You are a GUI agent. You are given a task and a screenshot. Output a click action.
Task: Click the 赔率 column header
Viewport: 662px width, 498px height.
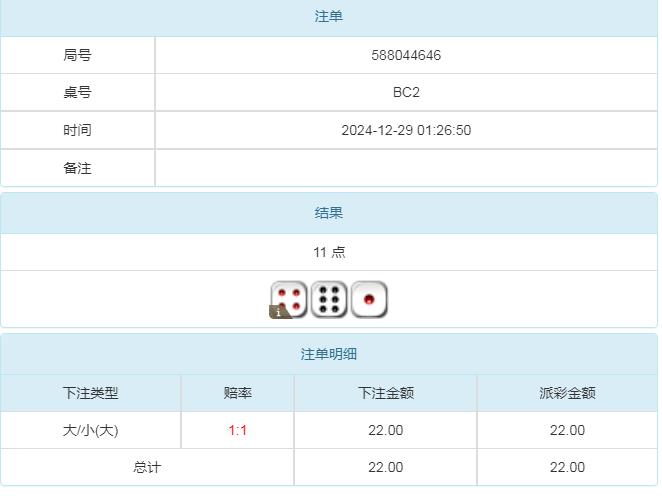[237, 393]
